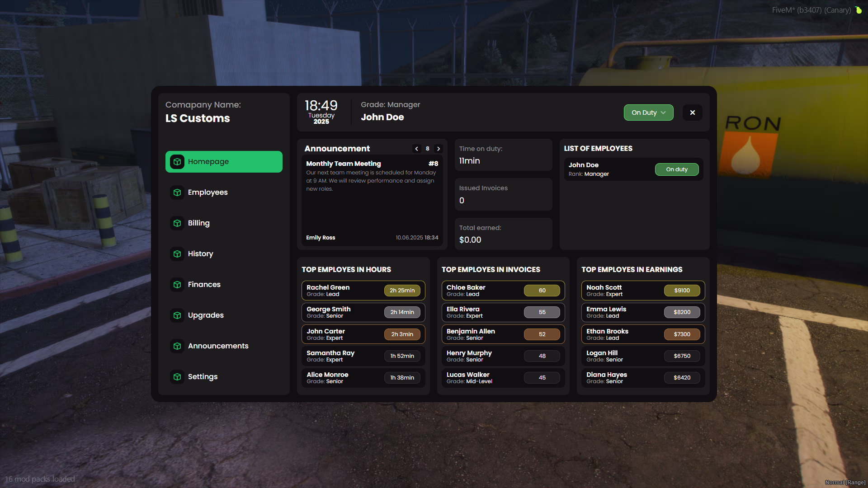Screen dimensions: 868x488
Task: Click the Employees sidebar icon
Action: pos(177,192)
